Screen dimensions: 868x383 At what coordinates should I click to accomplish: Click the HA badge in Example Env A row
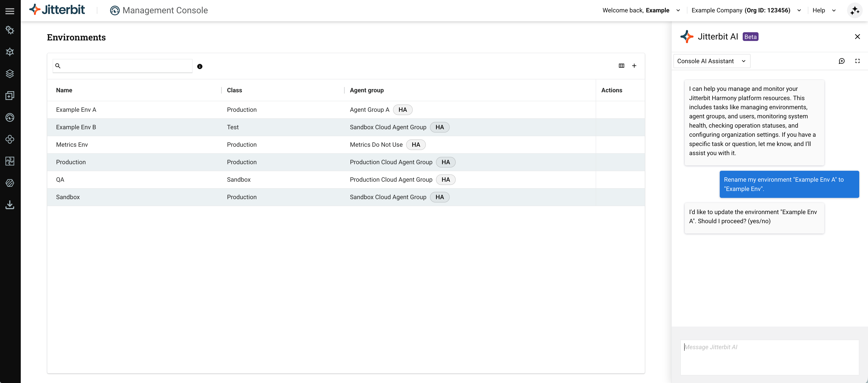click(403, 110)
